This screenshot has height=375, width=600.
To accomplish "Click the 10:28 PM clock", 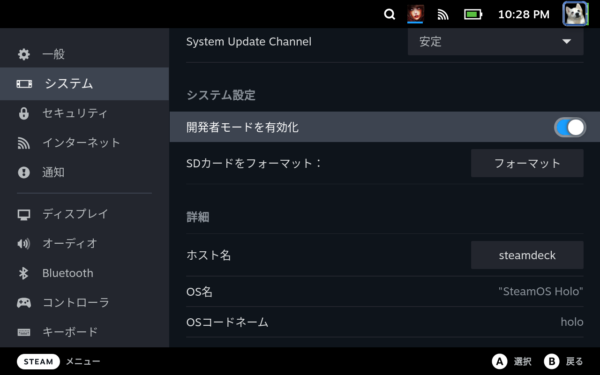I will pos(523,15).
